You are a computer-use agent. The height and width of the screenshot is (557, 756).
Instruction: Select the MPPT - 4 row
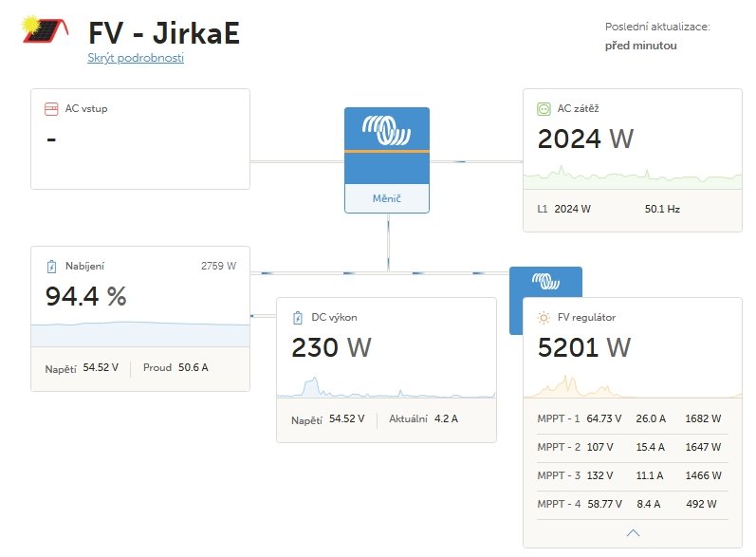(633, 504)
